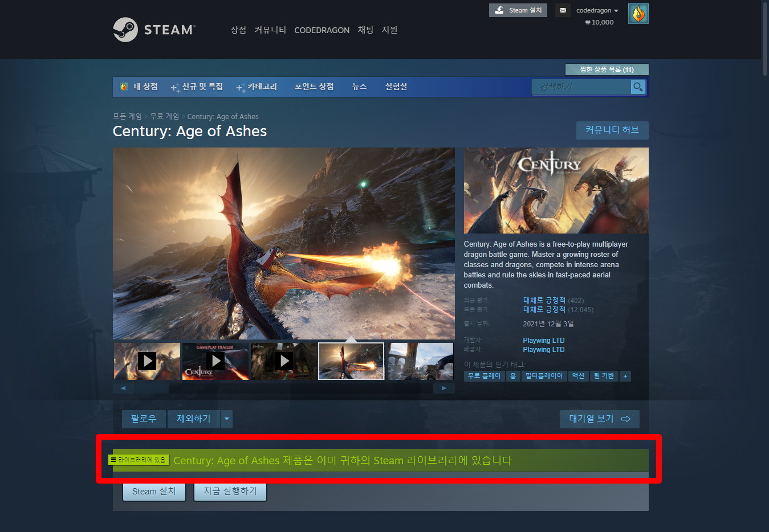Expand 신규 및 특집 menu

pos(197,87)
